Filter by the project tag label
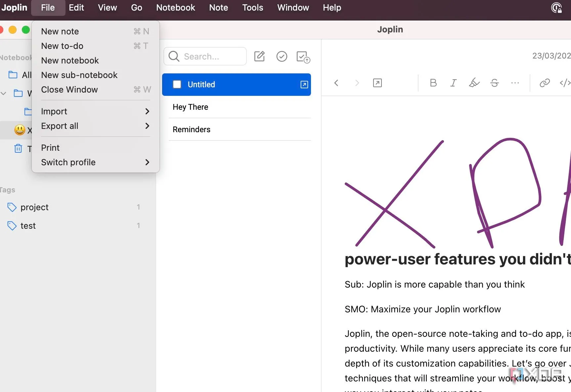This screenshot has width=571, height=392. coord(34,207)
